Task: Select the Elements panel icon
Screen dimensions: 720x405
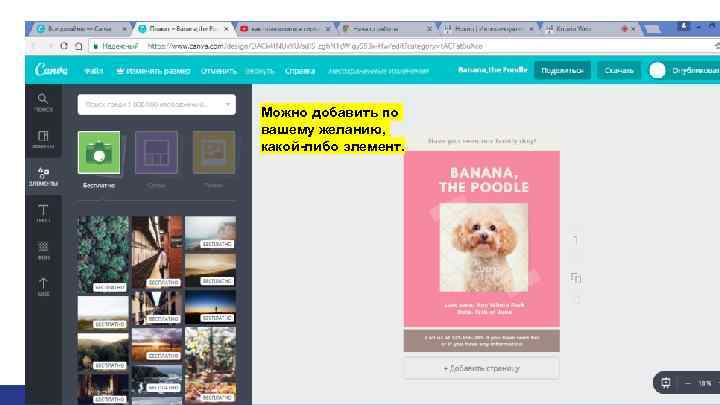Action: point(43,176)
